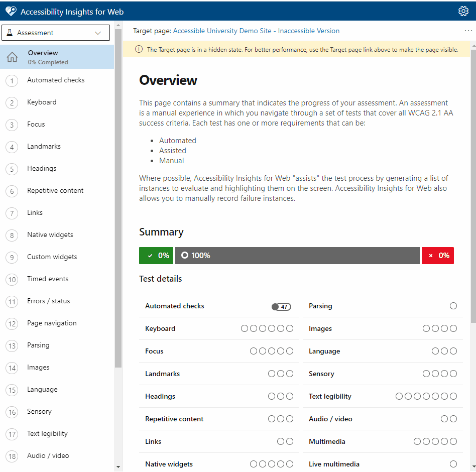The image size is (476, 472).
Task: Open settings with the gear icon
Action: coord(463,11)
